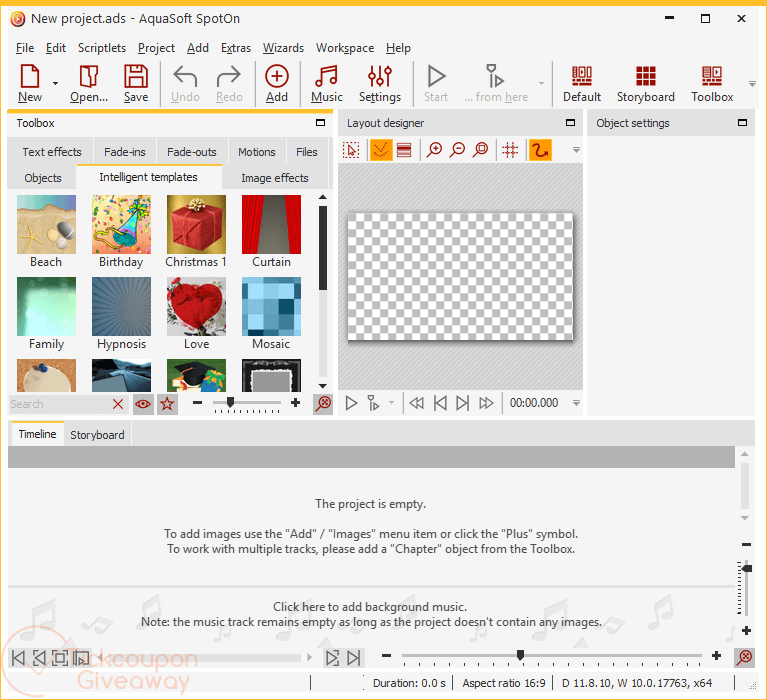Click the Toolbox Search field
This screenshot has height=700, width=767.
(59, 404)
